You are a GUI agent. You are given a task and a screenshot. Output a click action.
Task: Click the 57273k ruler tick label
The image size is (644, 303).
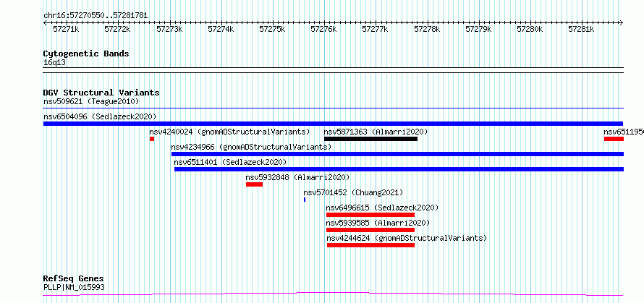pos(169,29)
